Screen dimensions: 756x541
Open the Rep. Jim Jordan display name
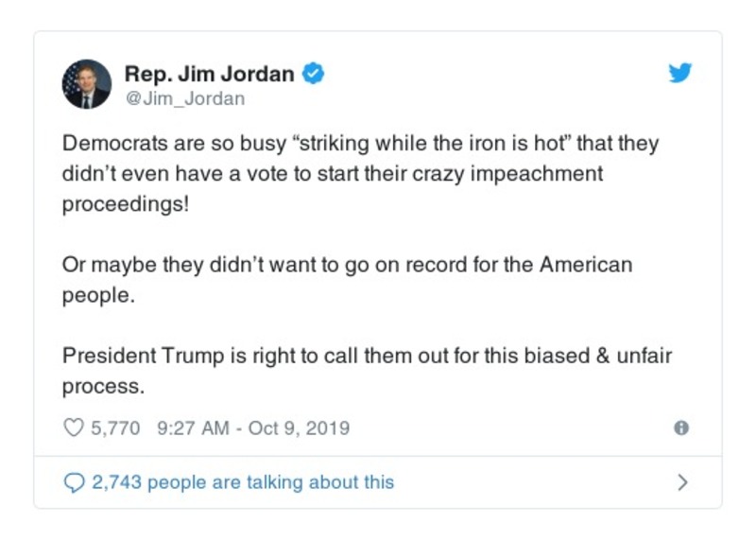coord(211,74)
